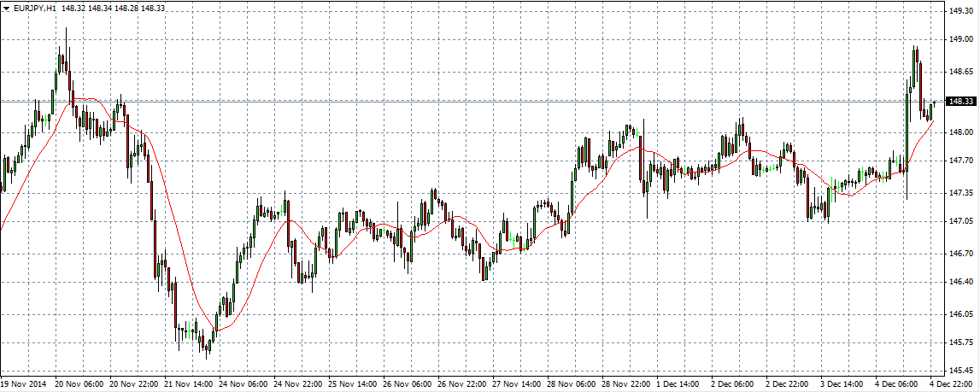Click the 2 Dec 06:00 time label
The height and width of the screenshot is (392, 980).
tap(732, 383)
